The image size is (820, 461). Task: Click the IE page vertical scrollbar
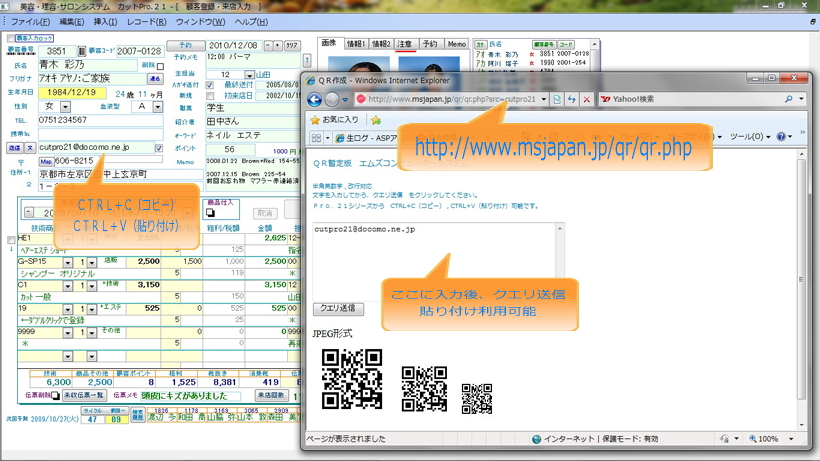(x=801, y=289)
